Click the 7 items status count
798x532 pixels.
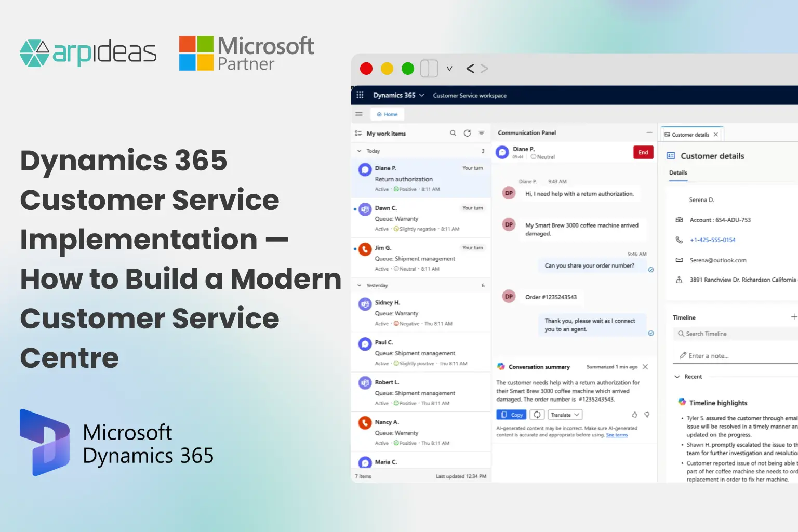(x=363, y=476)
